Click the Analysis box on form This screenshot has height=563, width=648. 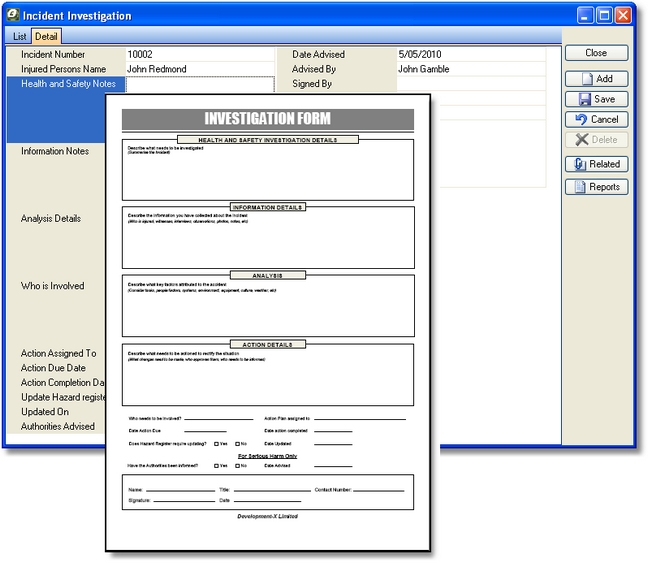[x=268, y=306]
